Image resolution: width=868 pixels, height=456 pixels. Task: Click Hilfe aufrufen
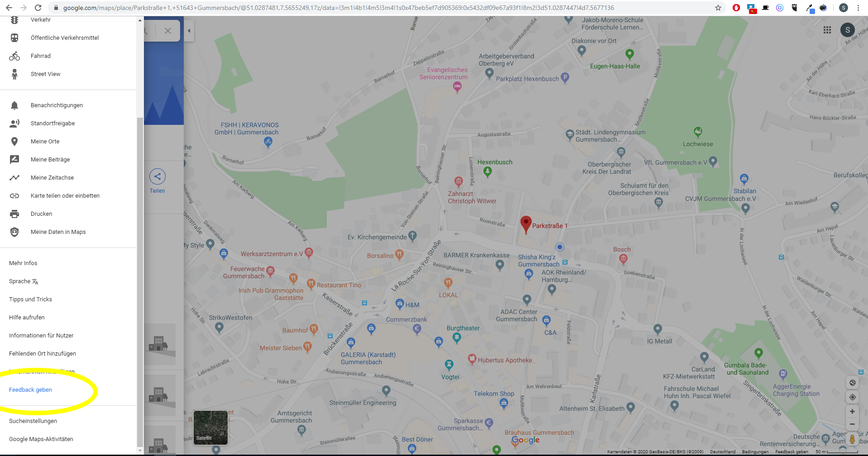pos(27,318)
